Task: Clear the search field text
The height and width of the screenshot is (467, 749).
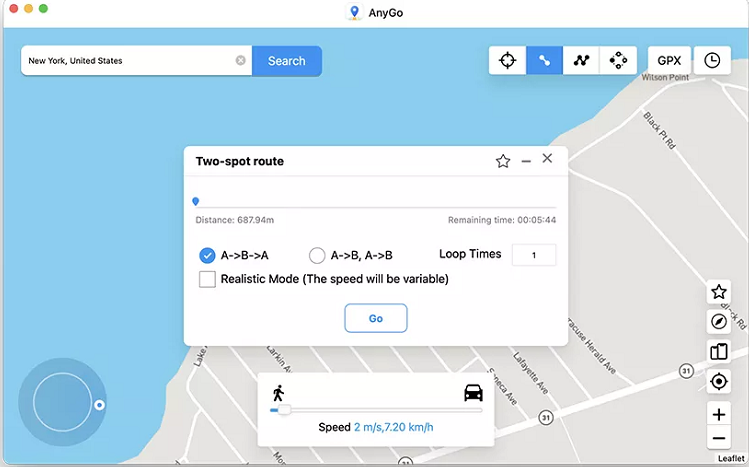Action: [x=241, y=60]
